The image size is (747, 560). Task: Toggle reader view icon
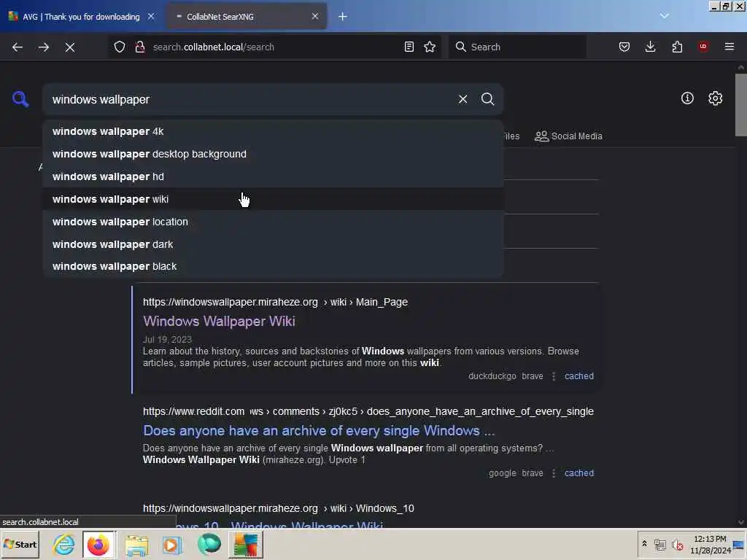tap(409, 47)
